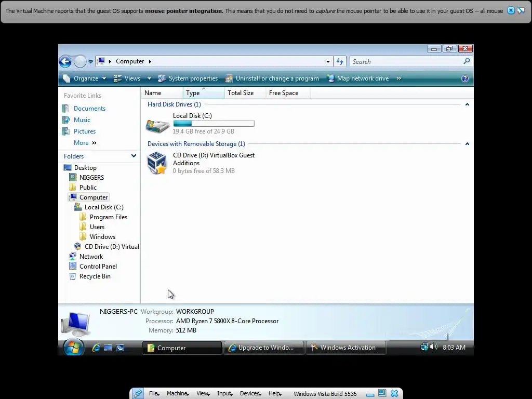The image size is (532, 399).
Task: Select Recycle Bin in the folder tree
Action: pos(95,276)
